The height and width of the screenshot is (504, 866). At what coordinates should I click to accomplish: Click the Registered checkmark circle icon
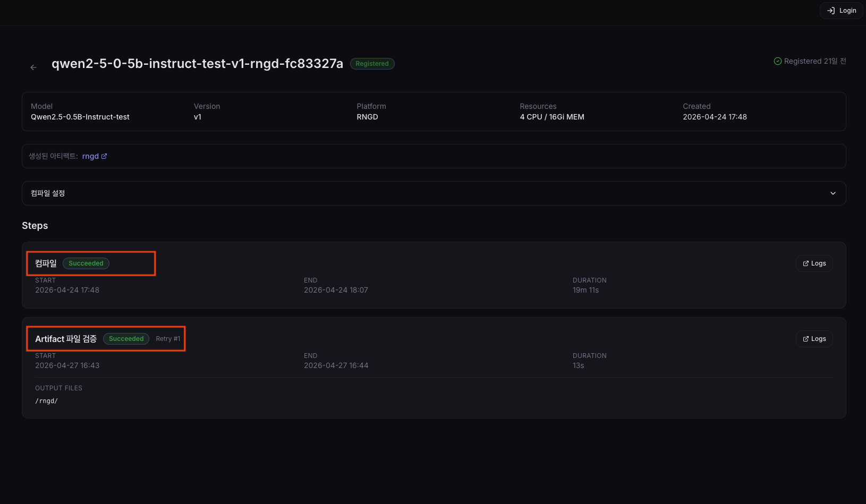[778, 61]
